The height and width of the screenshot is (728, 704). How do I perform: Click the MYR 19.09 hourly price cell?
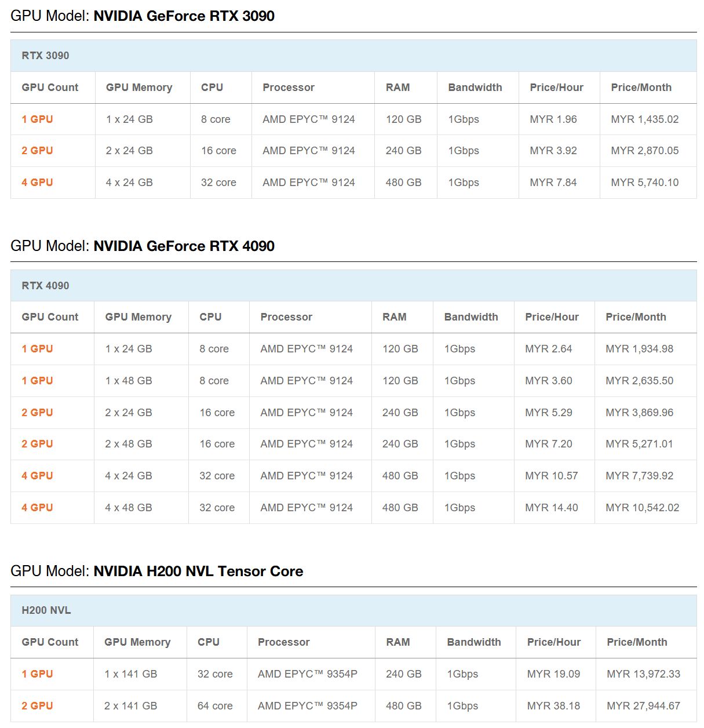pos(553,674)
